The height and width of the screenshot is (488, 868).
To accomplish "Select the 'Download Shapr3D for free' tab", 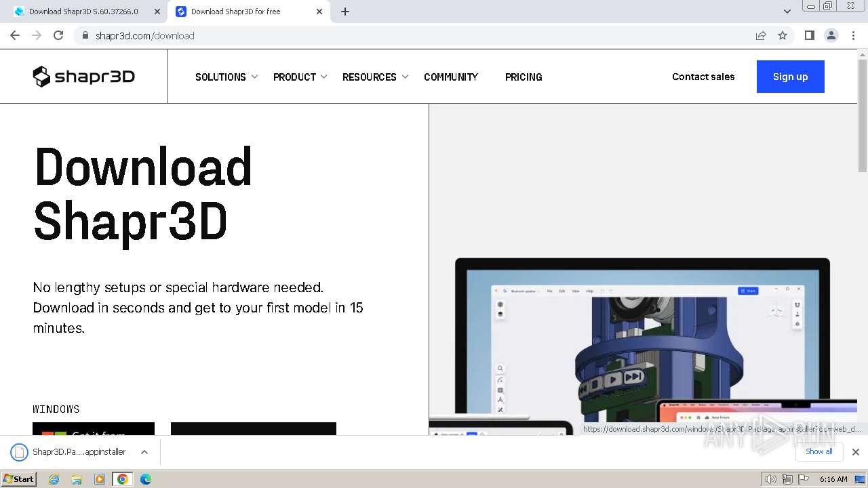I will pos(250,12).
